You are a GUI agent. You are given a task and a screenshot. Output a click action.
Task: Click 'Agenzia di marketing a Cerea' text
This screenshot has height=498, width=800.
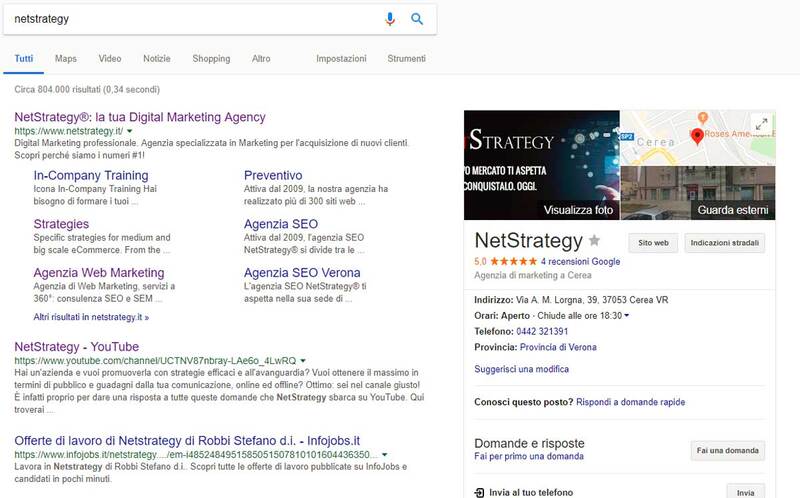[x=533, y=276]
